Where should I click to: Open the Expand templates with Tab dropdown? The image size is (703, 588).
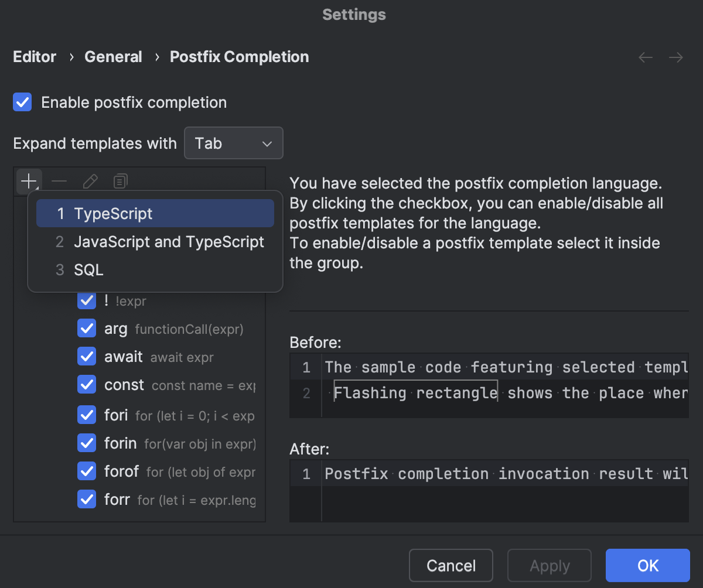click(x=234, y=143)
